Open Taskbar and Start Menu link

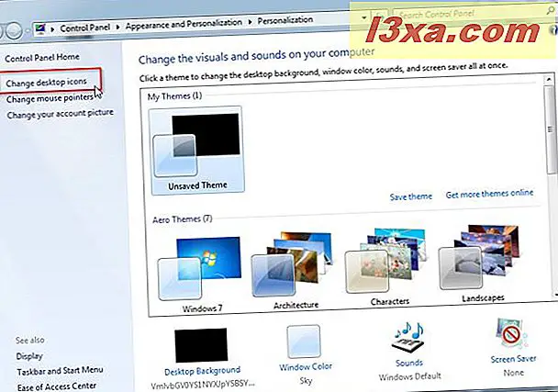point(60,371)
